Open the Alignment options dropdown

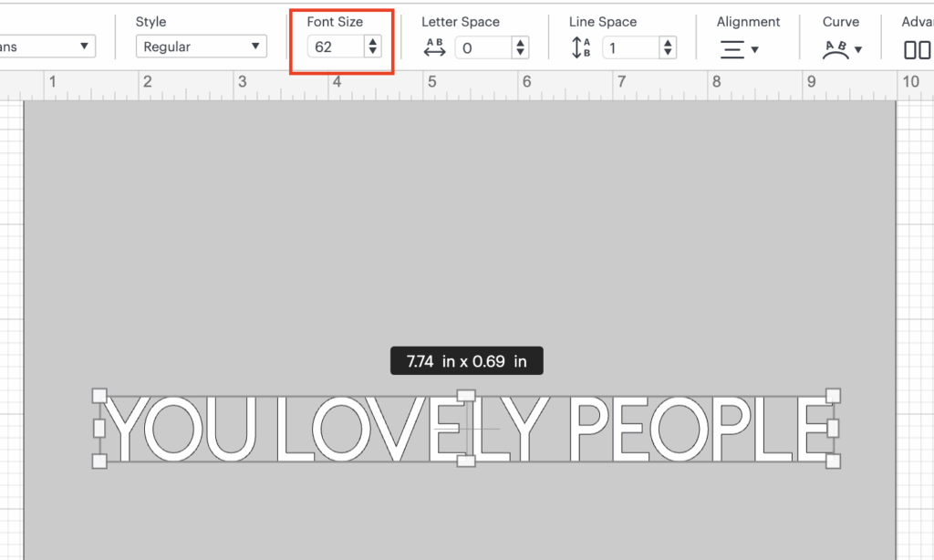(739, 49)
